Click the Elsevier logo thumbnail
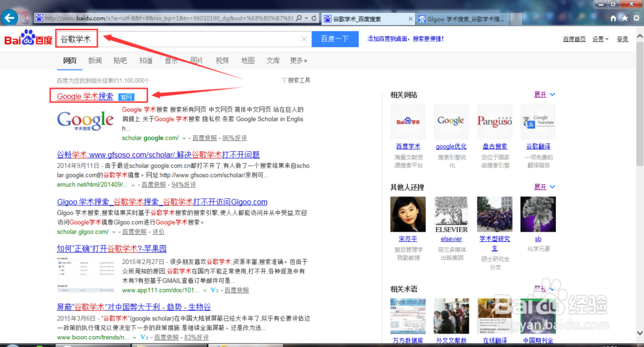The width and height of the screenshot is (644, 347). (451, 215)
